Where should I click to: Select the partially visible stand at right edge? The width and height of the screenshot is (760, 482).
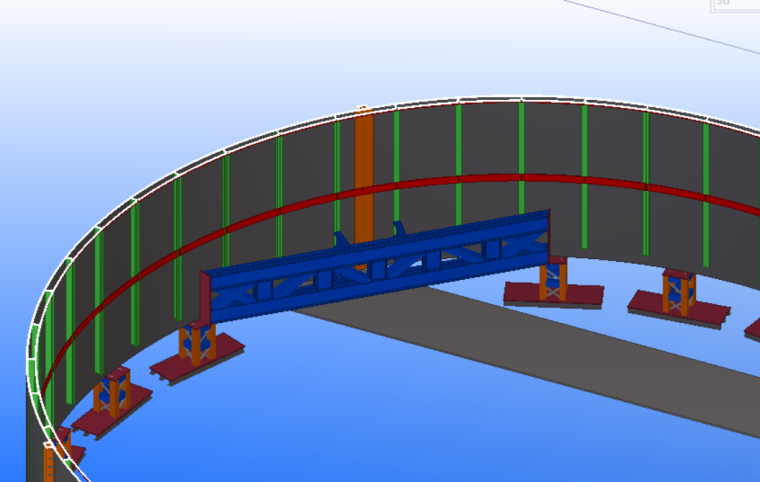[752, 328]
